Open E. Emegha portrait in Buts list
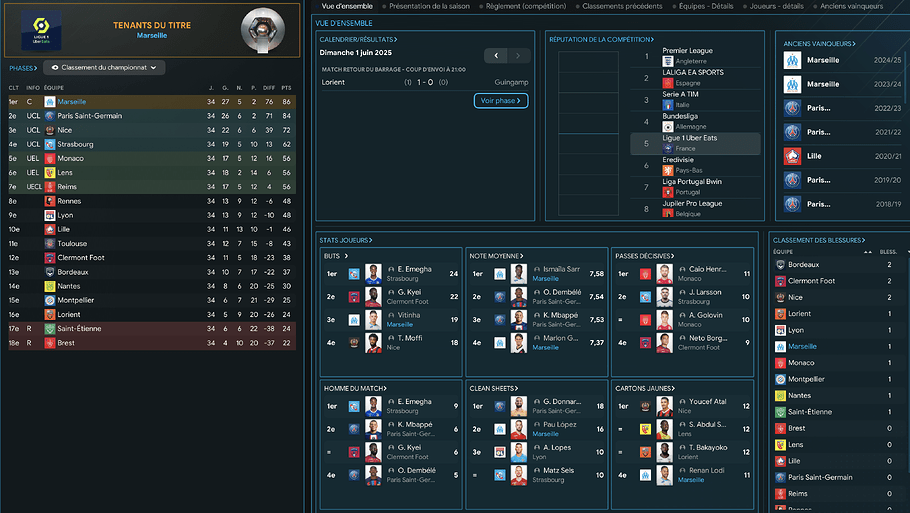Image resolution: width=910 pixels, height=513 pixels. (x=373, y=274)
